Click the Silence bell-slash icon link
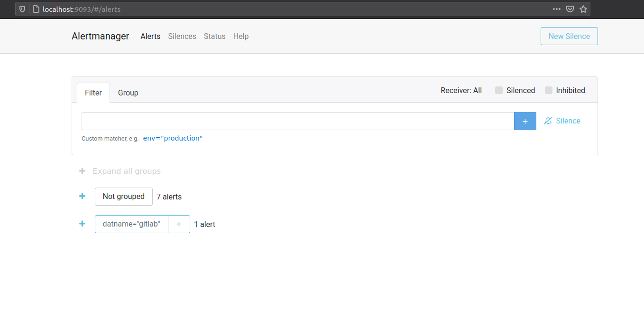The image size is (644, 331). [562, 121]
